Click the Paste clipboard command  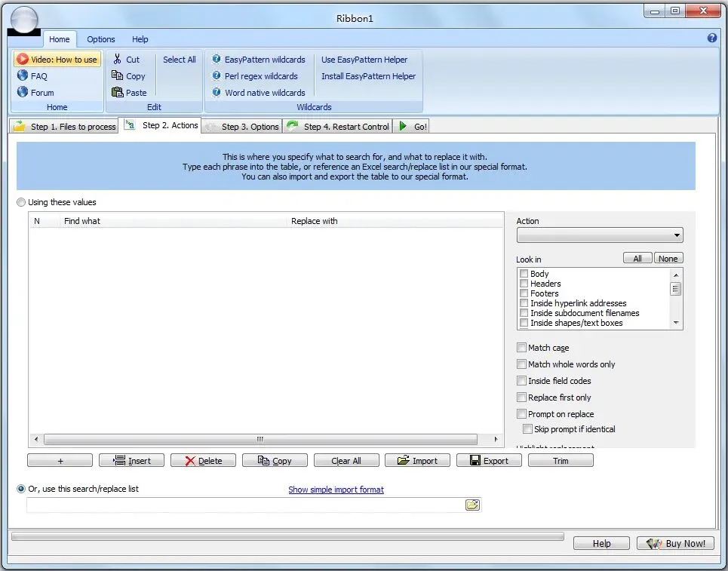(129, 92)
